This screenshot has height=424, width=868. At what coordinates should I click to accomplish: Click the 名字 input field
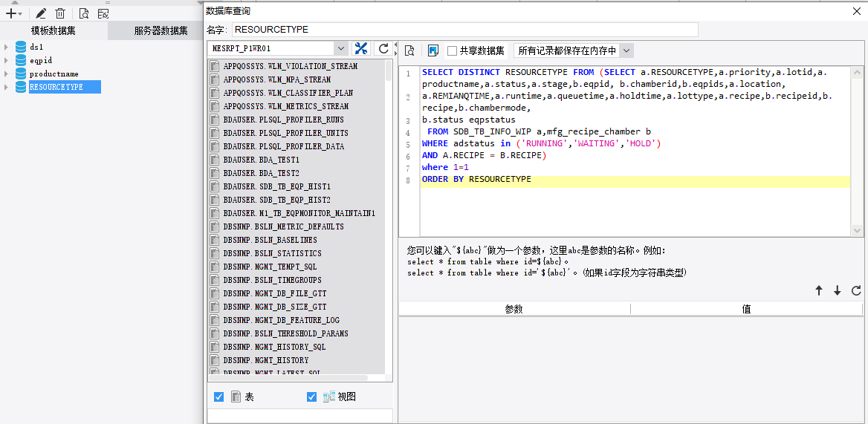tap(465, 30)
